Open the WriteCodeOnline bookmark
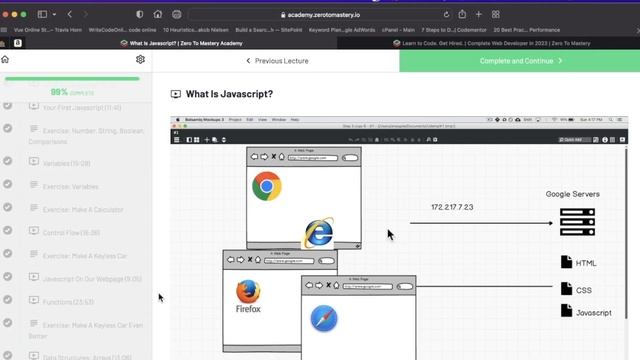640x360 pixels. pyautogui.click(x=122, y=30)
